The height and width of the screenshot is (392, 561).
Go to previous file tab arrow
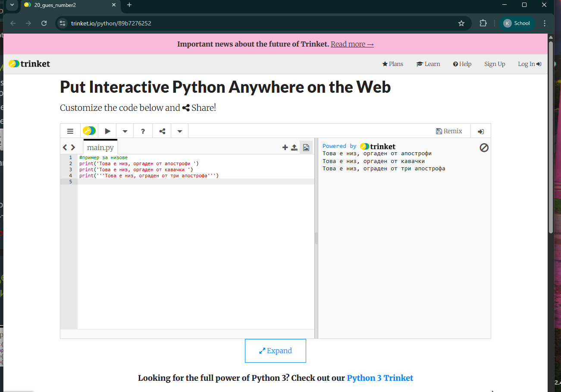[65, 147]
